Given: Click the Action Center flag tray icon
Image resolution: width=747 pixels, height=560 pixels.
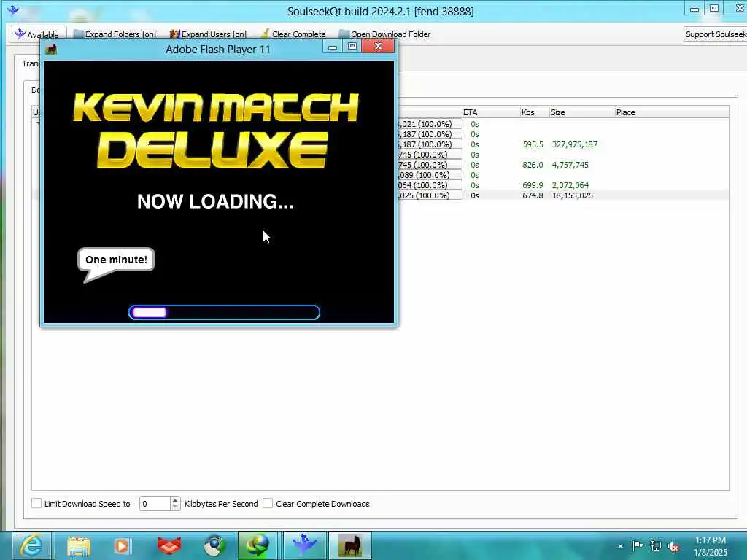Looking at the screenshot, I should coord(638,545).
